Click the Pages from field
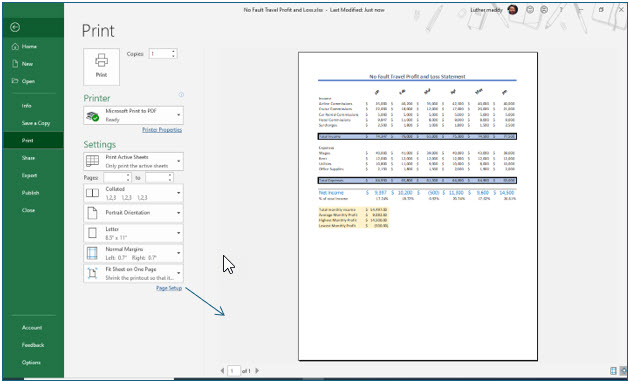The image size is (628, 382). pos(115,177)
